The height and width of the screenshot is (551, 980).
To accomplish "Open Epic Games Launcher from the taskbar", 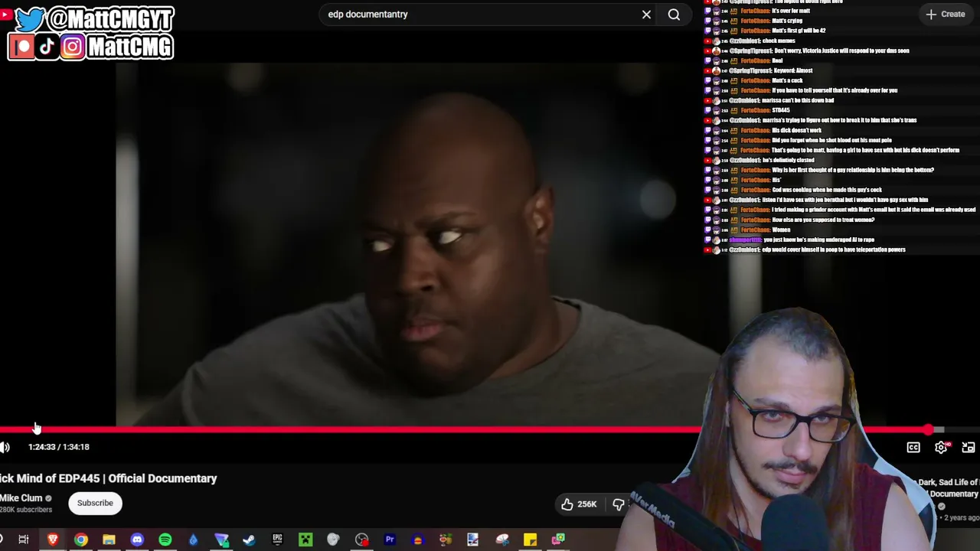I will pyautogui.click(x=277, y=540).
